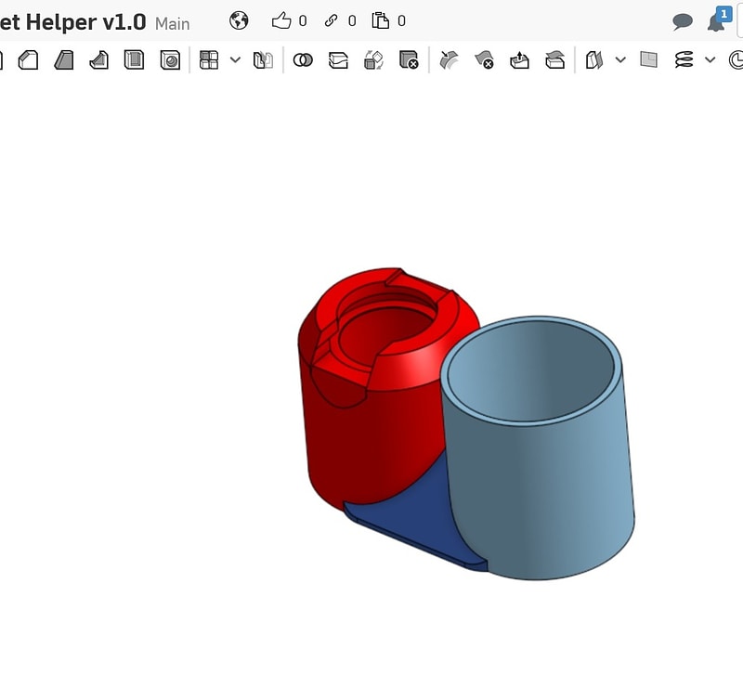Open the document links icon
The width and height of the screenshot is (743, 700).
(331, 20)
